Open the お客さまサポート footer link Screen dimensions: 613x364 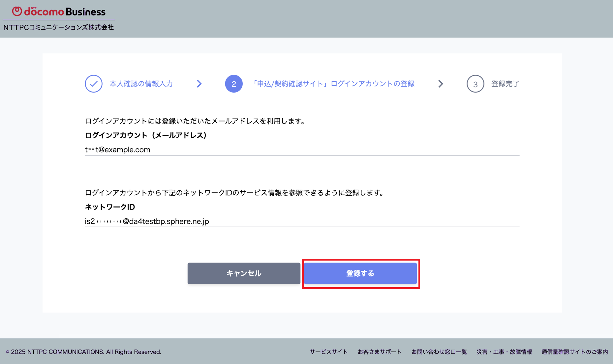pos(380,352)
